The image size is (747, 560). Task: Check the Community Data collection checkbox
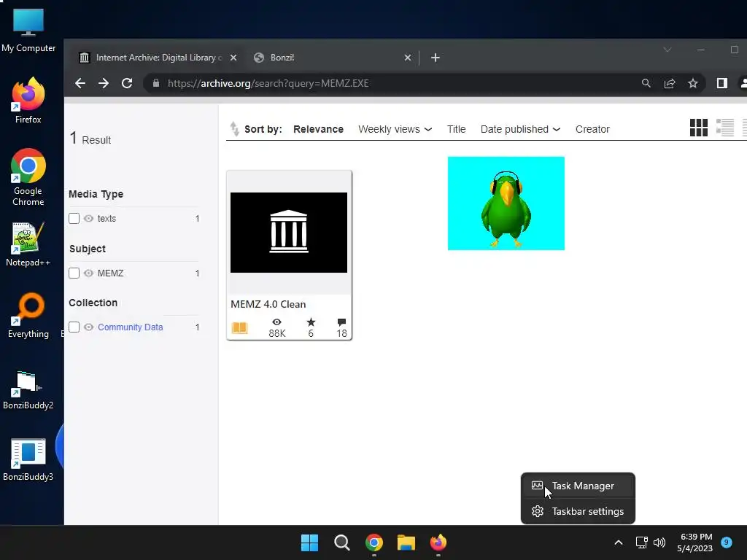tap(74, 327)
